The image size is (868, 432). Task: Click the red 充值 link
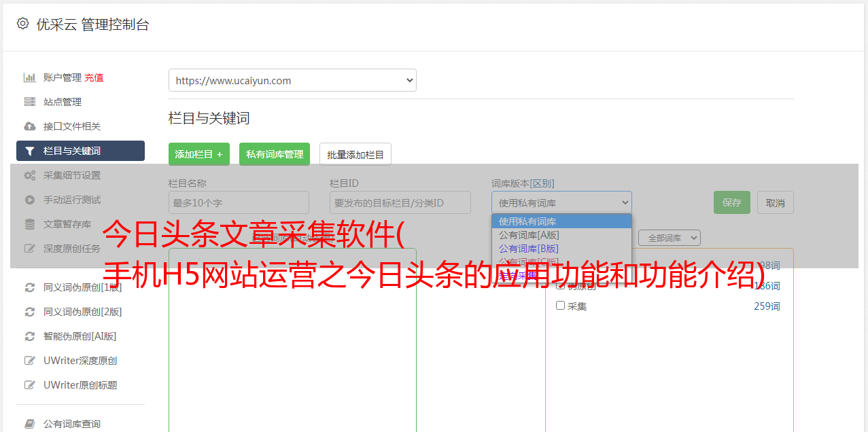[94, 77]
